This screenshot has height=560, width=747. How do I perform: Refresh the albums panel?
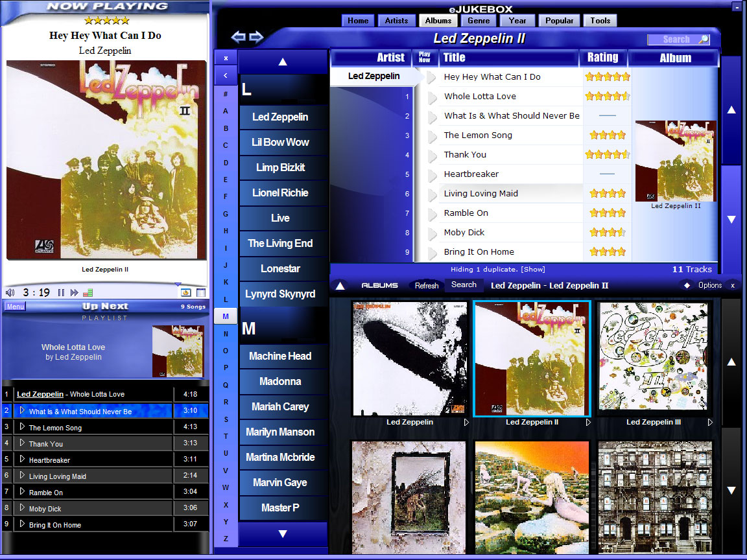point(427,286)
